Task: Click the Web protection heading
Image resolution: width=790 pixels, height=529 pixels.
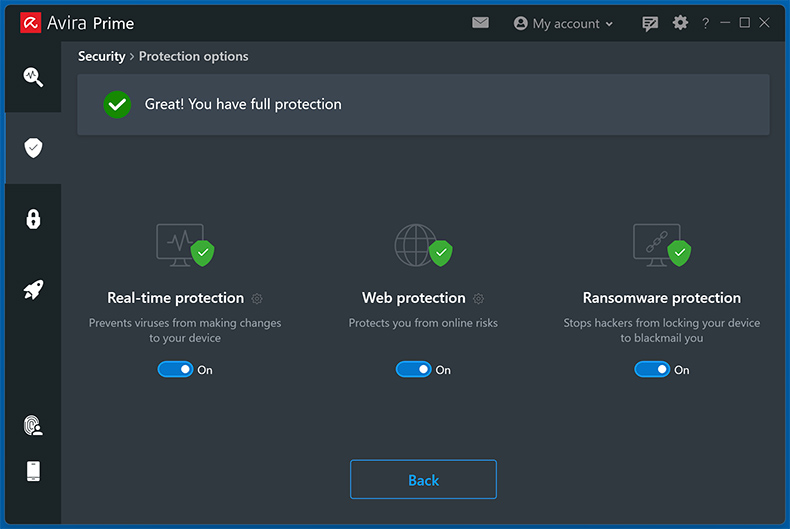Action: [414, 298]
